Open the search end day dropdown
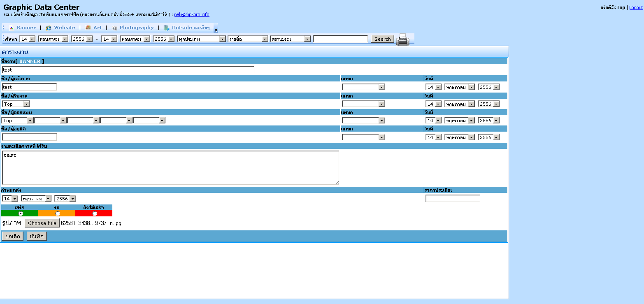 pos(109,39)
